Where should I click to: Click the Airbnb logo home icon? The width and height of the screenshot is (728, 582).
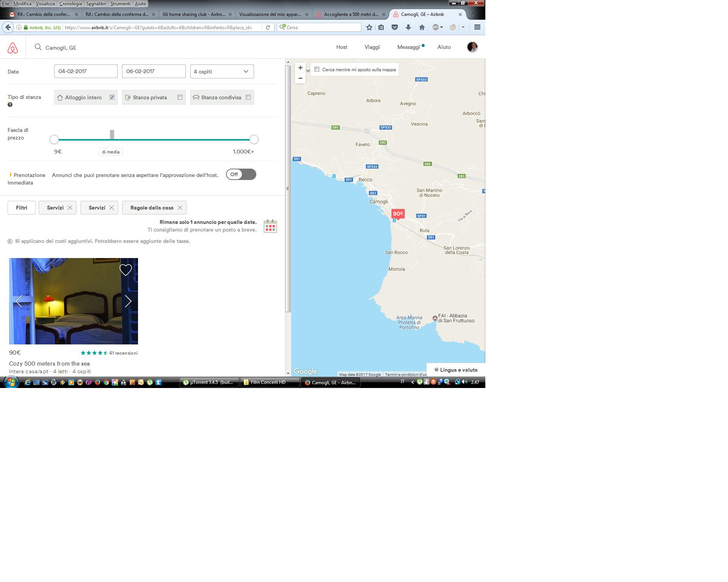click(x=13, y=48)
